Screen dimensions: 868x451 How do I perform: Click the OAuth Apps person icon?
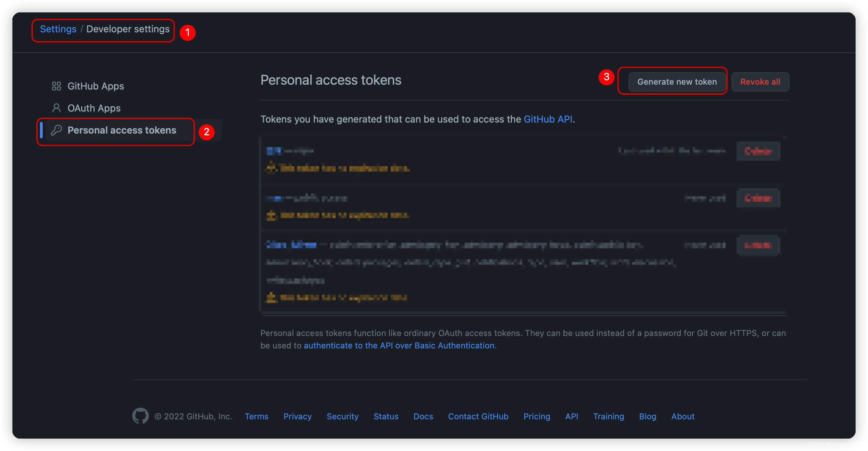click(x=56, y=108)
